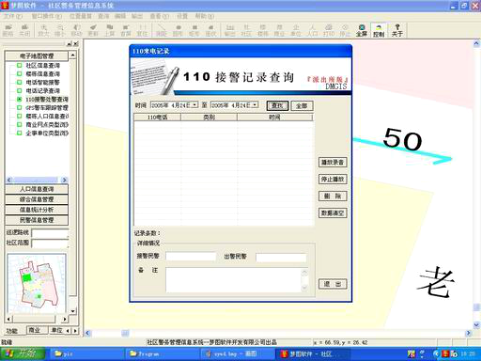Click the 打印 print toolbar icon
The image size is (481, 361).
[328, 30]
